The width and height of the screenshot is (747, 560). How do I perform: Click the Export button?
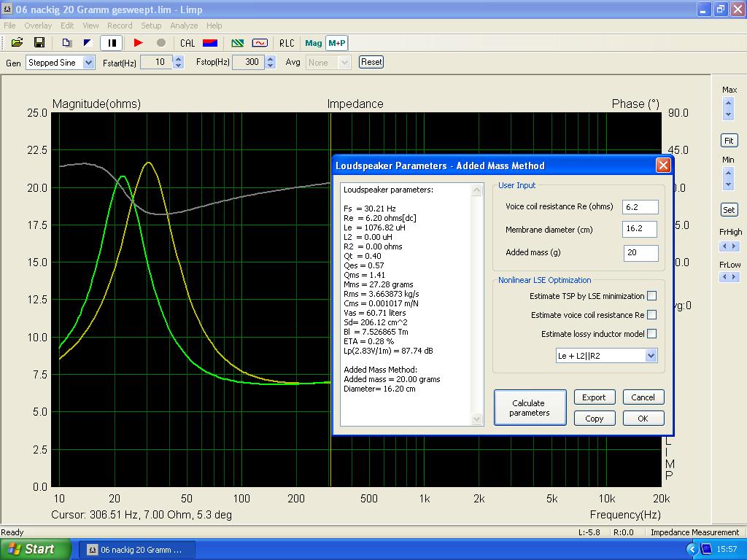click(594, 397)
